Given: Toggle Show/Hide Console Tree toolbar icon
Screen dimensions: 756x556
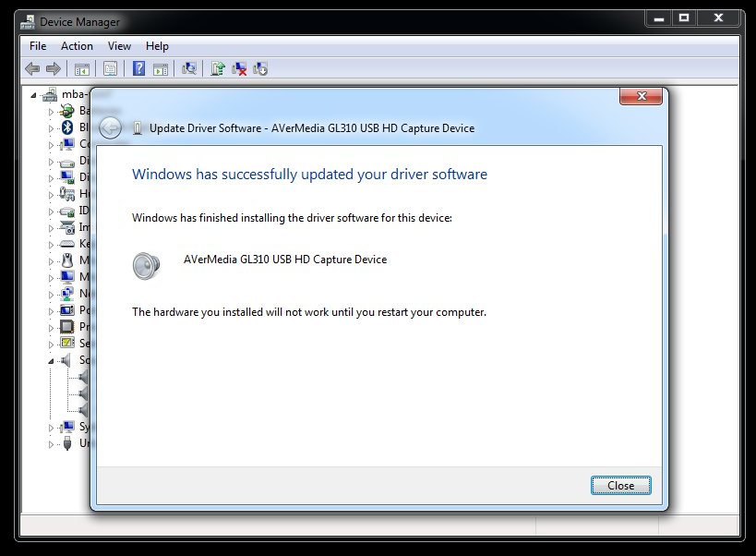Looking at the screenshot, I should click(82, 69).
